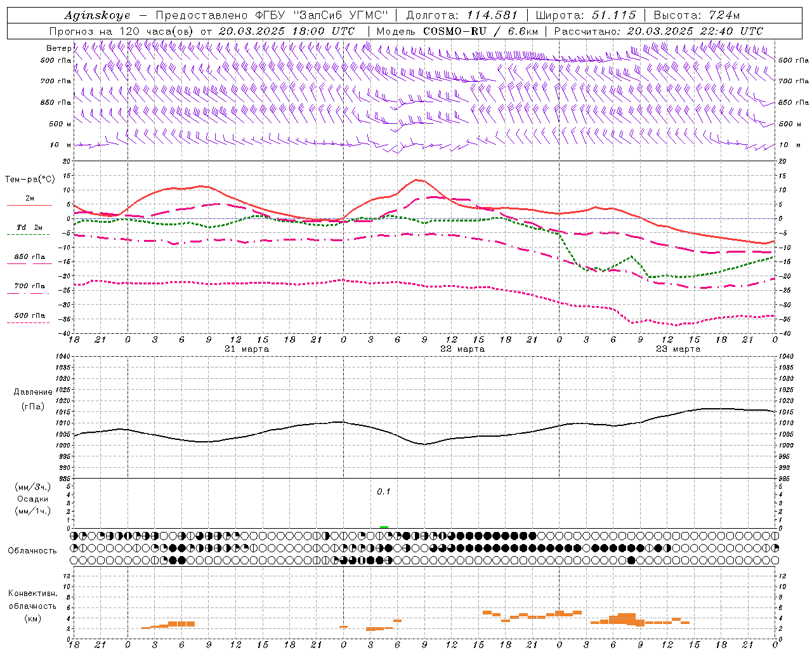The height and width of the screenshot is (650, 812).
Task: Click the "2м" temperature legend label
Action: pos(30,199)
